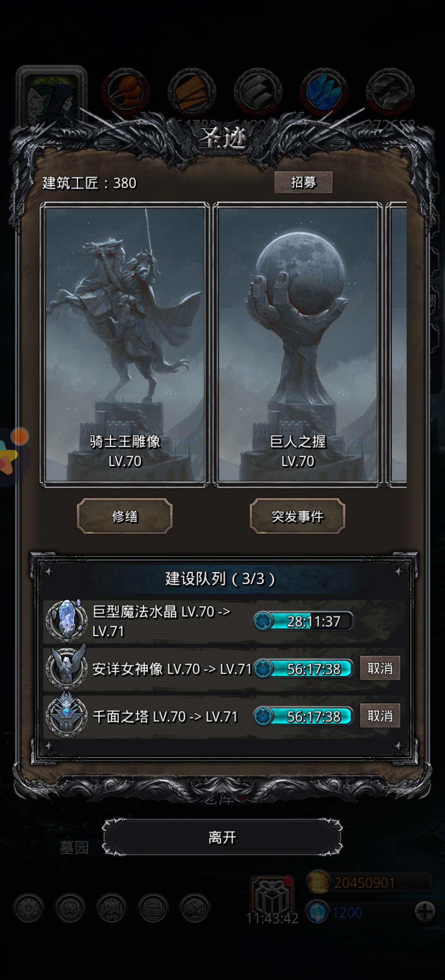This screenshot has width=445, height=980.
Task: Leave the screen with 离开 button
Action: click(222, 837)
